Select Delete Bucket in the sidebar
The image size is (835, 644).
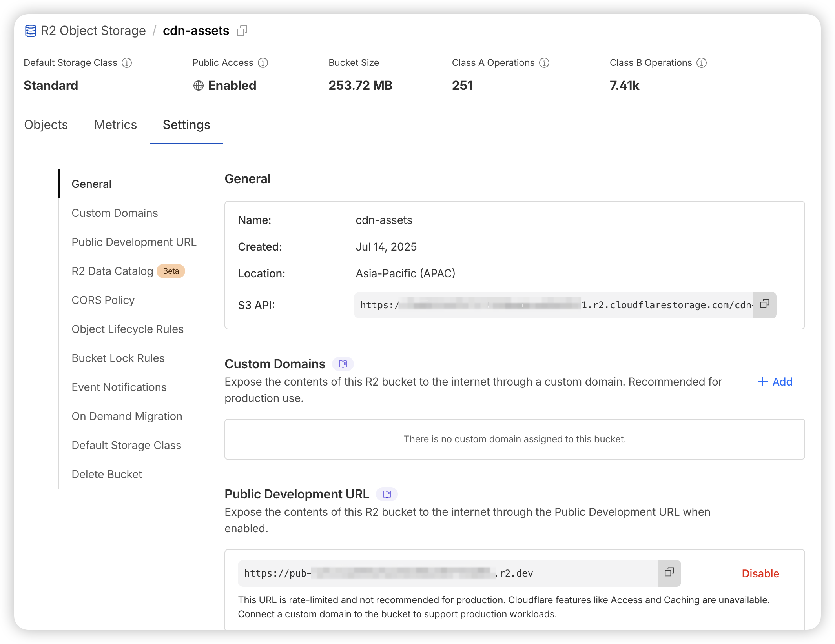106,474
